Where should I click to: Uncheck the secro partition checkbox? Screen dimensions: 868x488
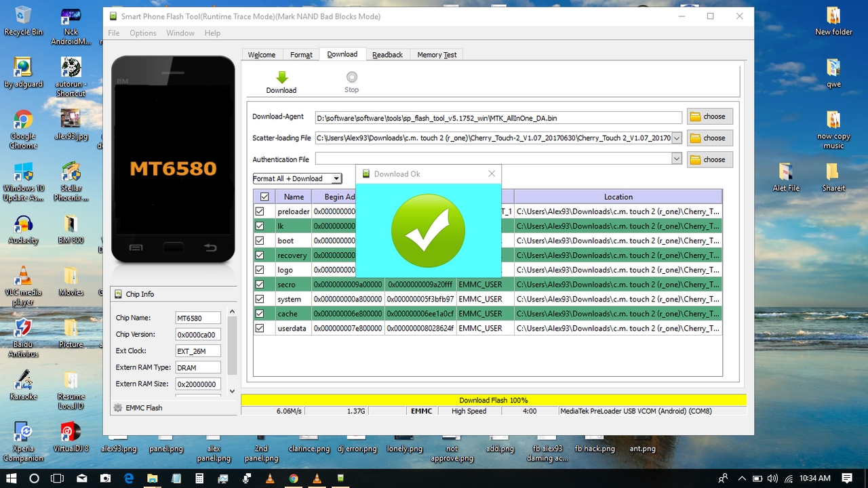[260, 284]
